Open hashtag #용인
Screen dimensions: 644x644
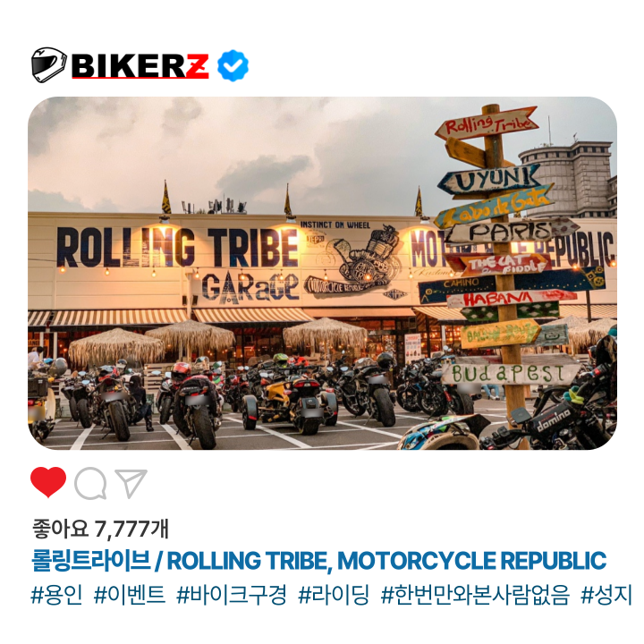(x=56, y=595)
